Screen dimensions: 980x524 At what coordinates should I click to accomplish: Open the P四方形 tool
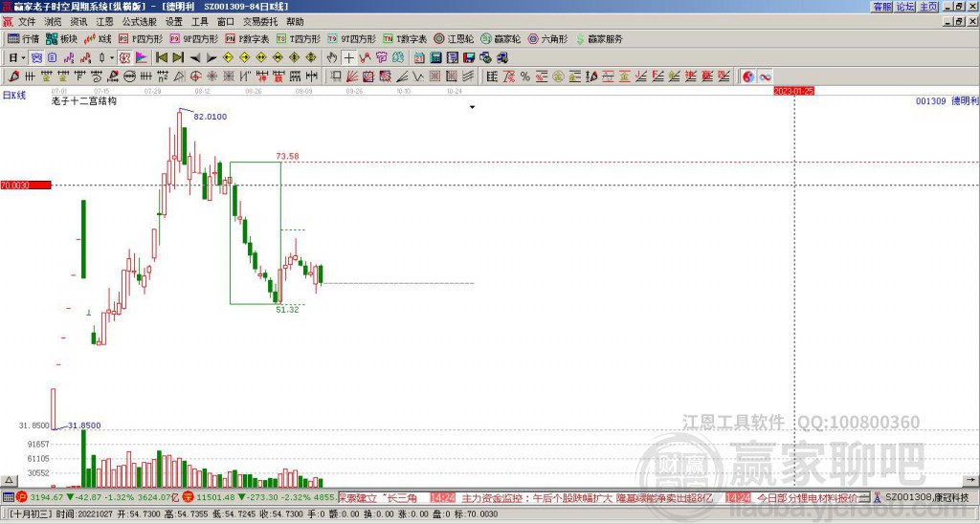click(x=141, y=38)
